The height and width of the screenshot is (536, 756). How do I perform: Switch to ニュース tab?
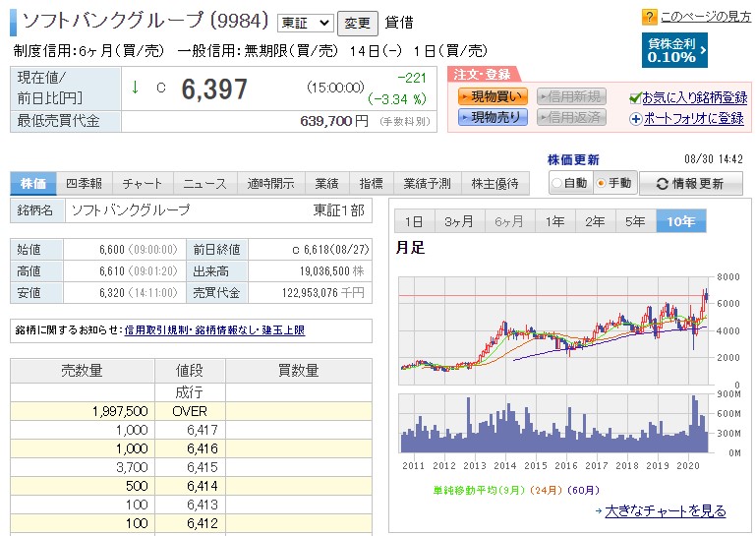tap(204, 183)
